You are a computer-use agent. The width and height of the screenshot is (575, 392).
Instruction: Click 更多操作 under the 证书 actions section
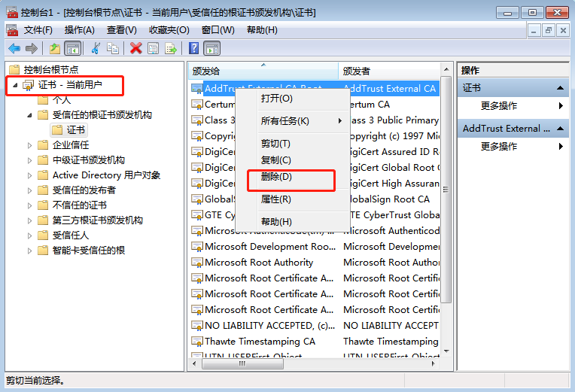pos(499,106)
